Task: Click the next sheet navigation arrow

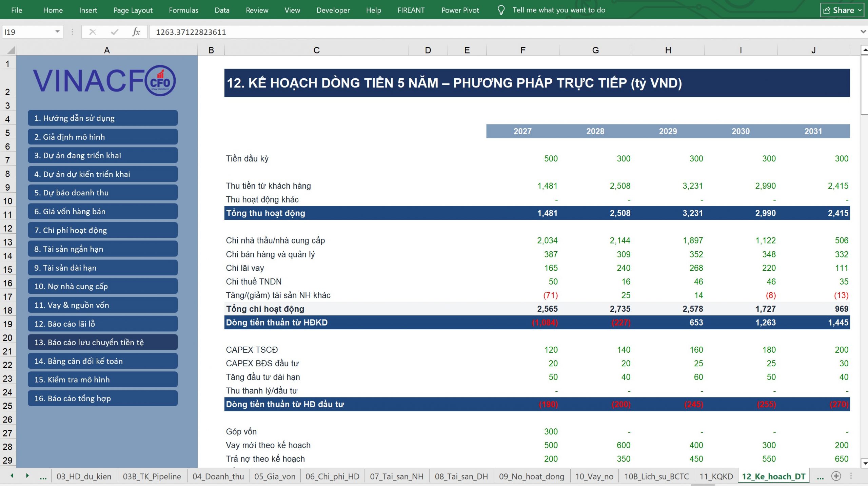Action: coord(27,476)
